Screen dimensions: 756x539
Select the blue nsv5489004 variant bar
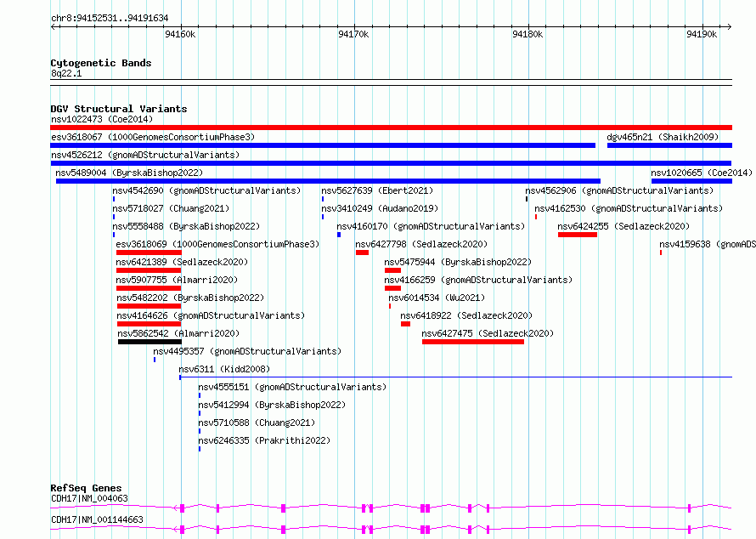tap(329, 181)
